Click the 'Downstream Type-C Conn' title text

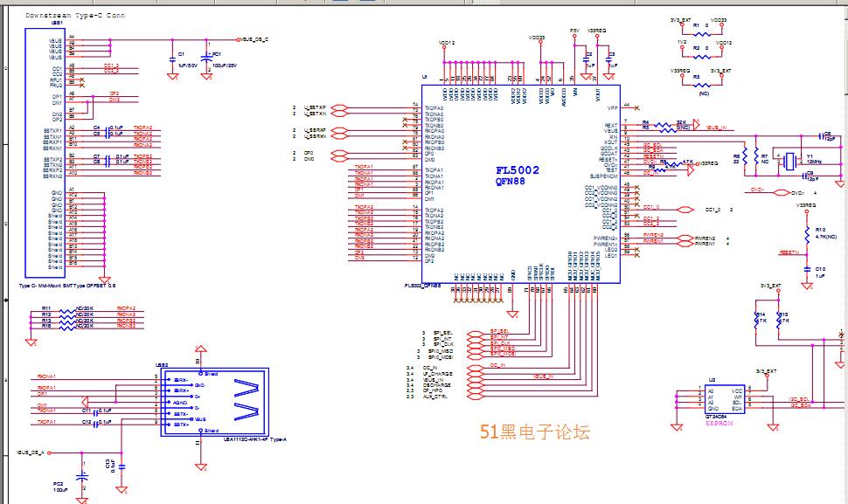pos(75,15)
